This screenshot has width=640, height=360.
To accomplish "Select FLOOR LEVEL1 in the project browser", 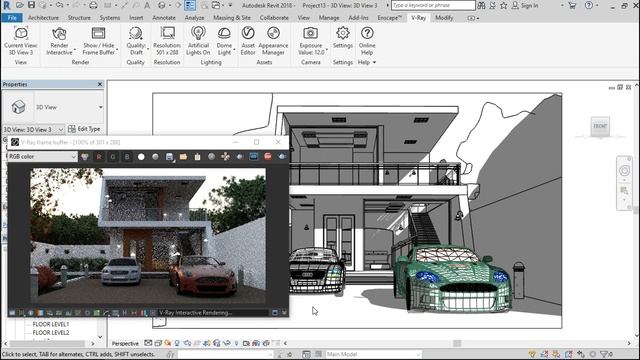I will (x=51, y=324).
